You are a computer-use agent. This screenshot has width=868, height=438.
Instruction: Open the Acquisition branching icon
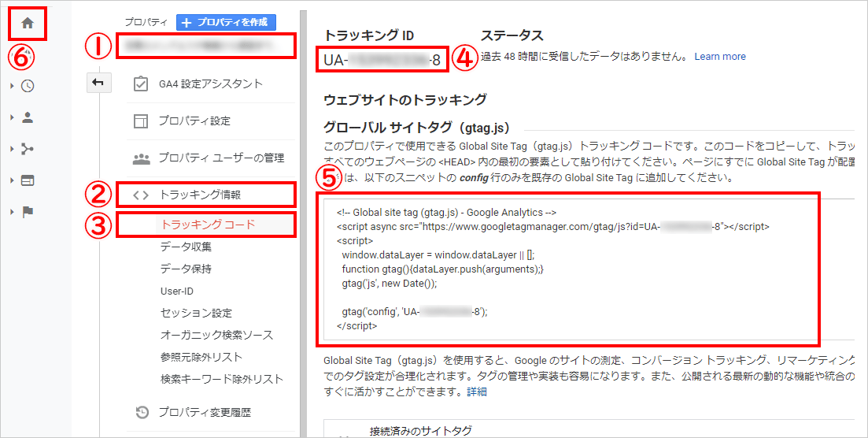coord(27,149)
